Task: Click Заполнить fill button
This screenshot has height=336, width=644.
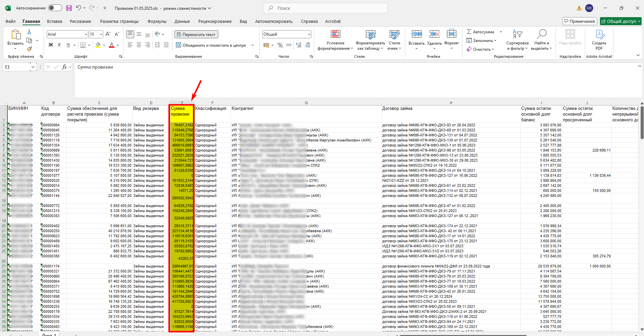Action: click(x=481, y=41)
